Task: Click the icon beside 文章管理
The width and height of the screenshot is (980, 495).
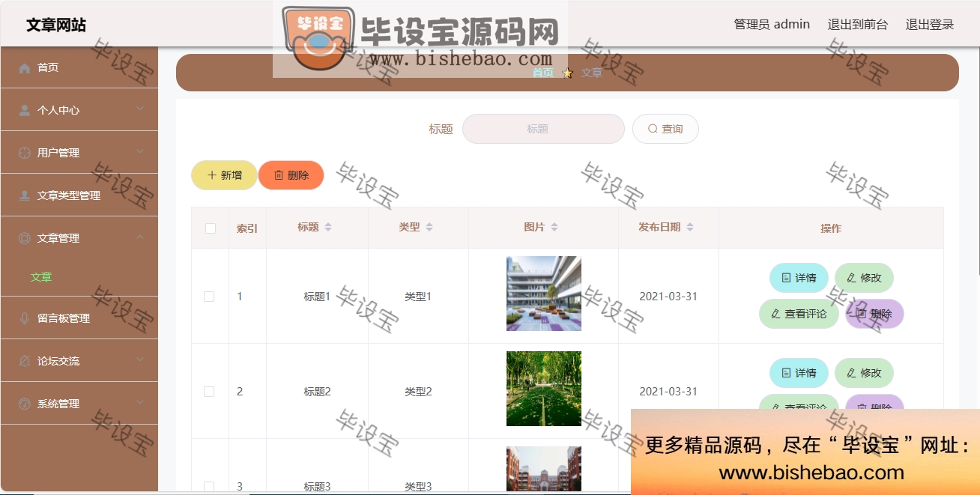Action: coord(24,238)
